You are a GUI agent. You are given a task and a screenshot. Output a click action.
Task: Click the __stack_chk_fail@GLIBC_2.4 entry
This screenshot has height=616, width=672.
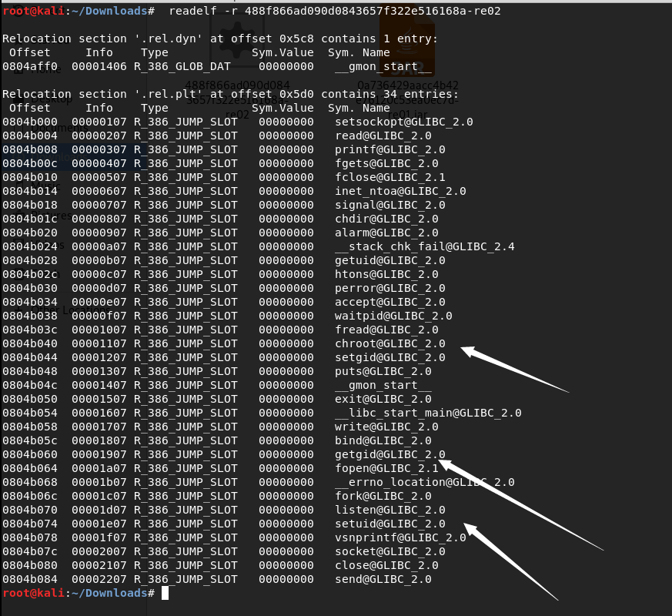click(425, 246)
